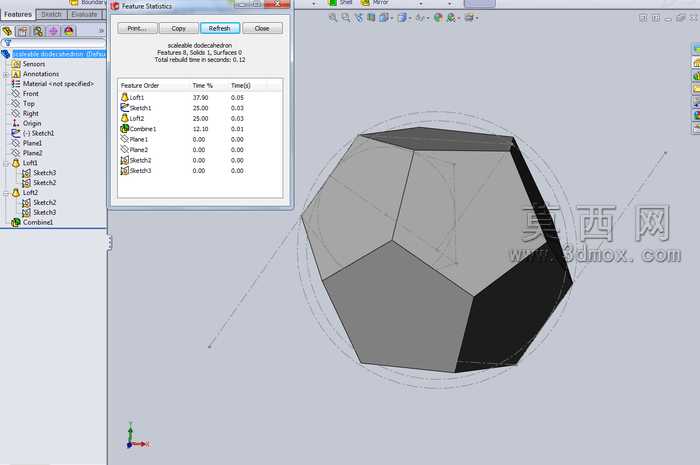Viewport: 700px width, 465px height.
Task: Select Loft1 row in Feature Statistics list
Action: [x=200, y=97]
